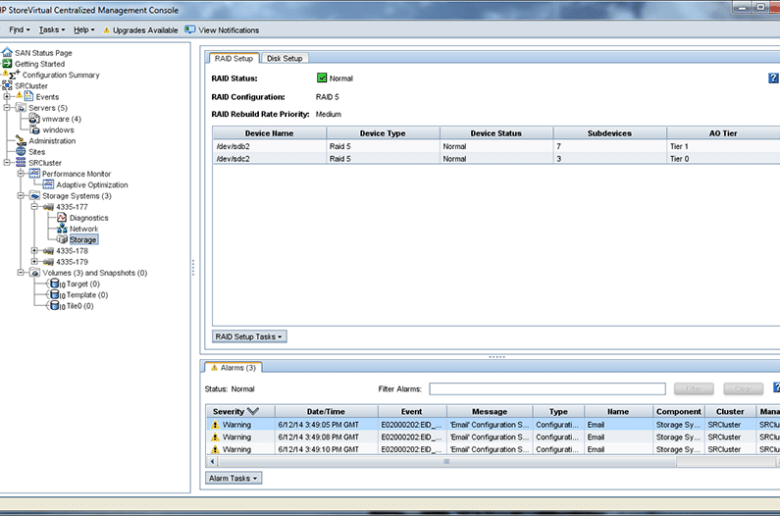This screenshot has width=780, height=516.
Task: Expand the Events tree node
Action: [x=7, y=97]
